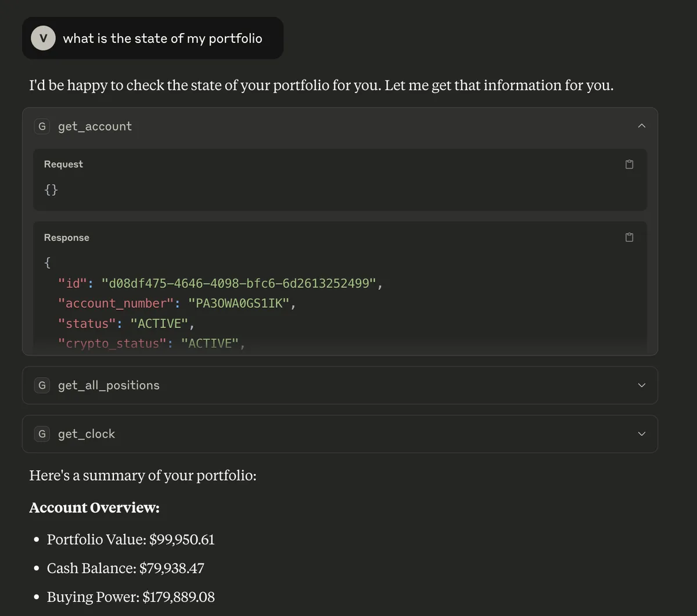Copy the Response block contents
This screenshot has width=697, height=616.
click(x=629, y=237)
